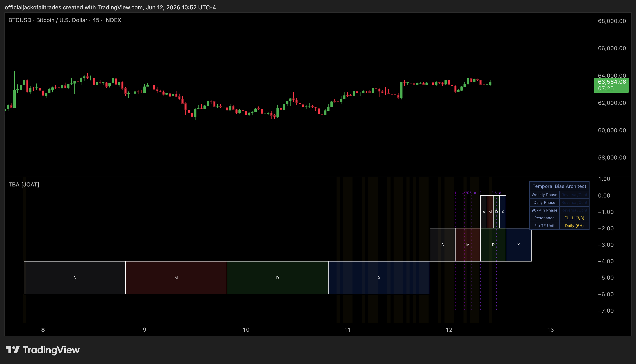Click the −7.00 indicator scale value

[605, 311]
